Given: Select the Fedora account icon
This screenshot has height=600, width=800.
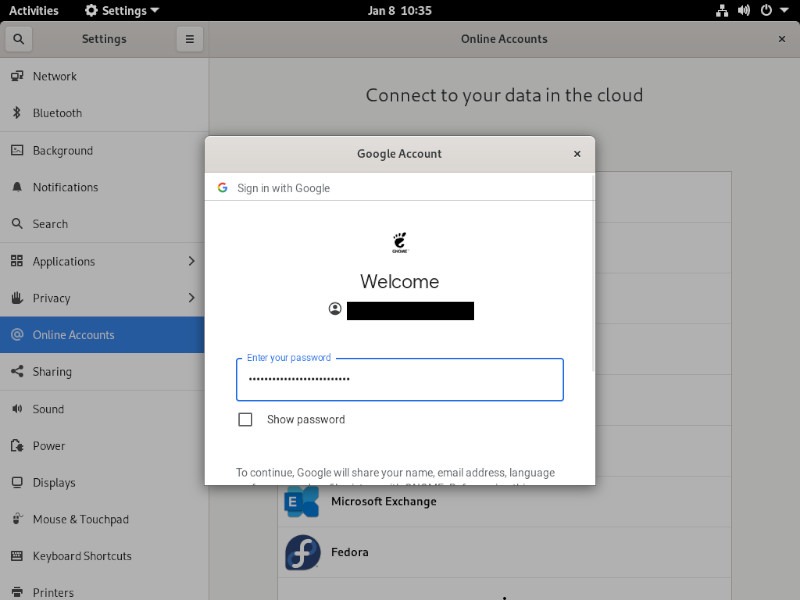Looking at the screenshot, I should coord(300,552).
